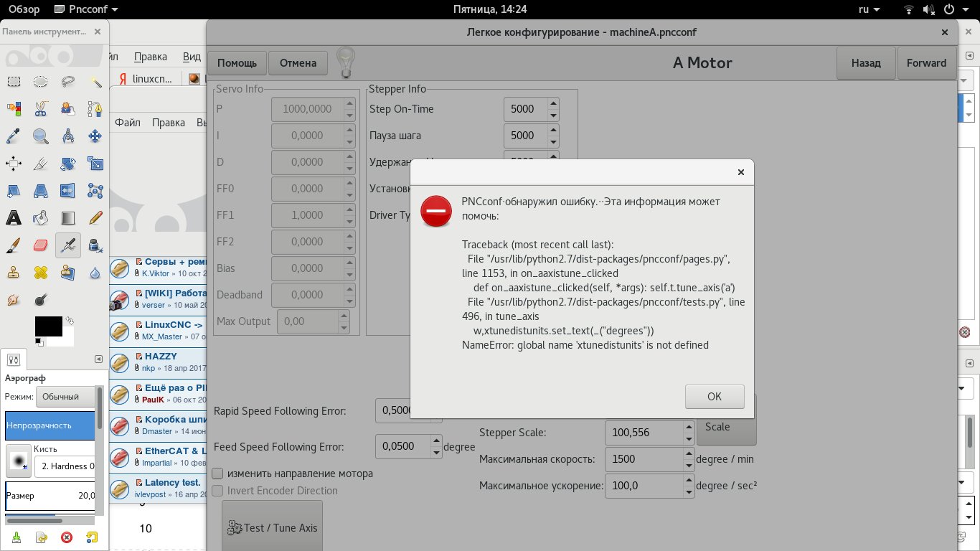The width and height of the screenshot is (980, 551).
Task: Increase Feed Speed Following Error with up arrow
Action: click(x=436, y=441)
